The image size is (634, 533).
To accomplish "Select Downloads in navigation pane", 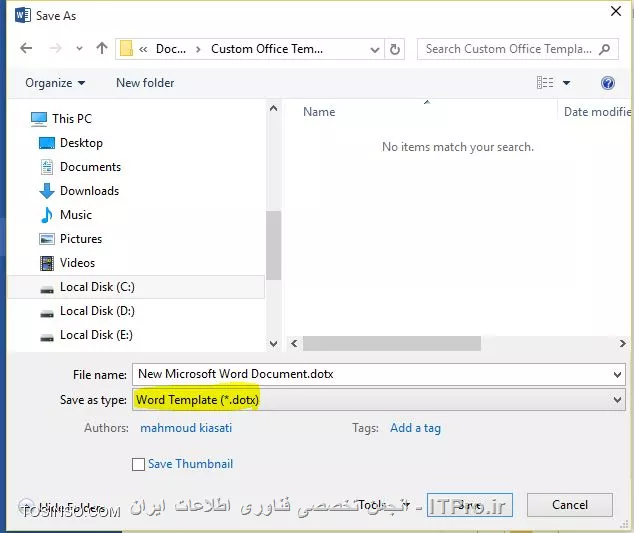I will tap(79, 190).
